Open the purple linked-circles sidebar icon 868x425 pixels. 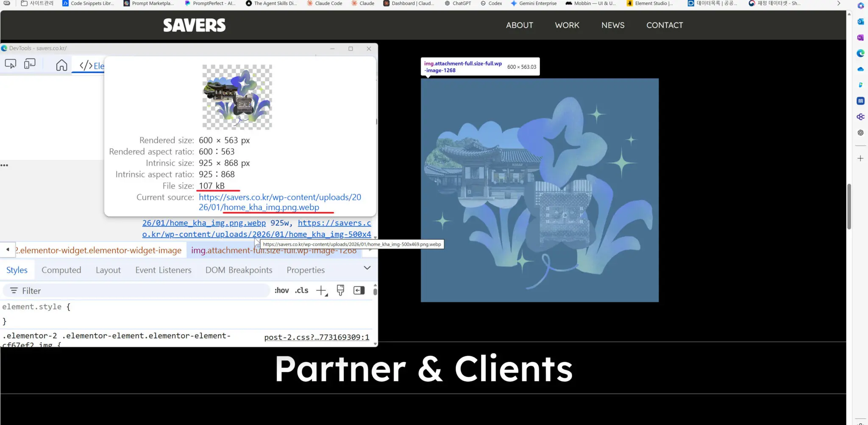point(860,117)
